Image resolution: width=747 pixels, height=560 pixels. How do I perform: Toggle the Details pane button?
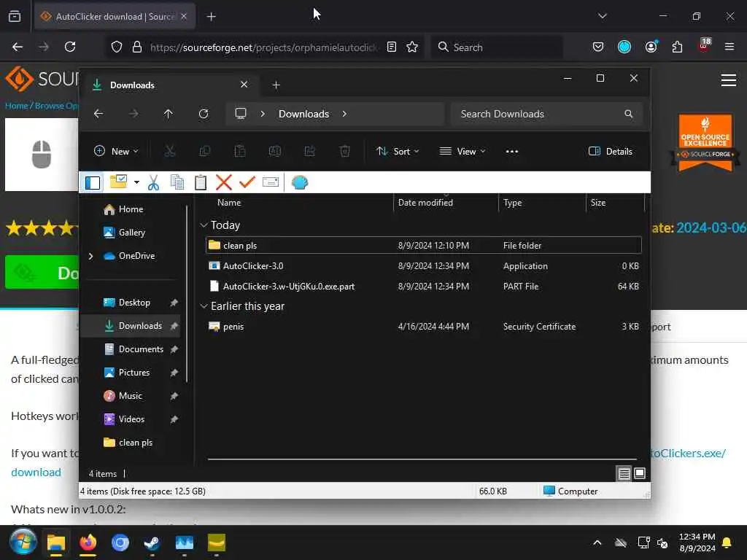(x=611, y=152)
